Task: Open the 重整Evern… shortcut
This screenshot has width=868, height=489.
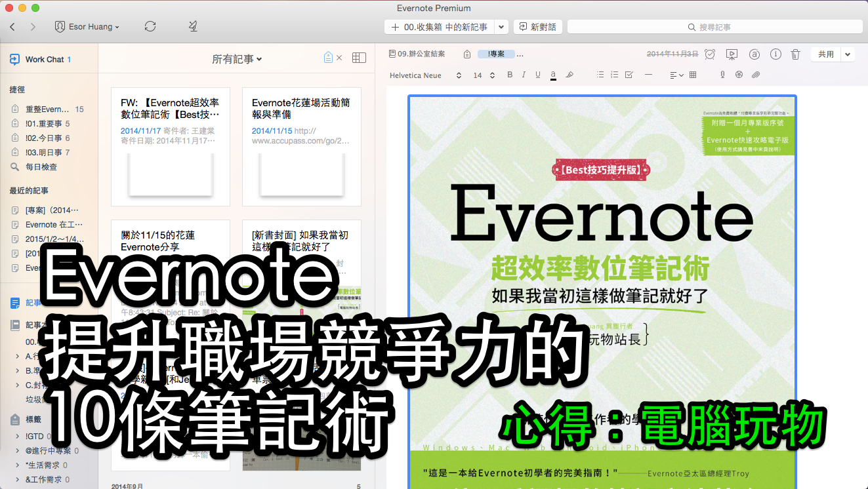Action: [47, 109]
